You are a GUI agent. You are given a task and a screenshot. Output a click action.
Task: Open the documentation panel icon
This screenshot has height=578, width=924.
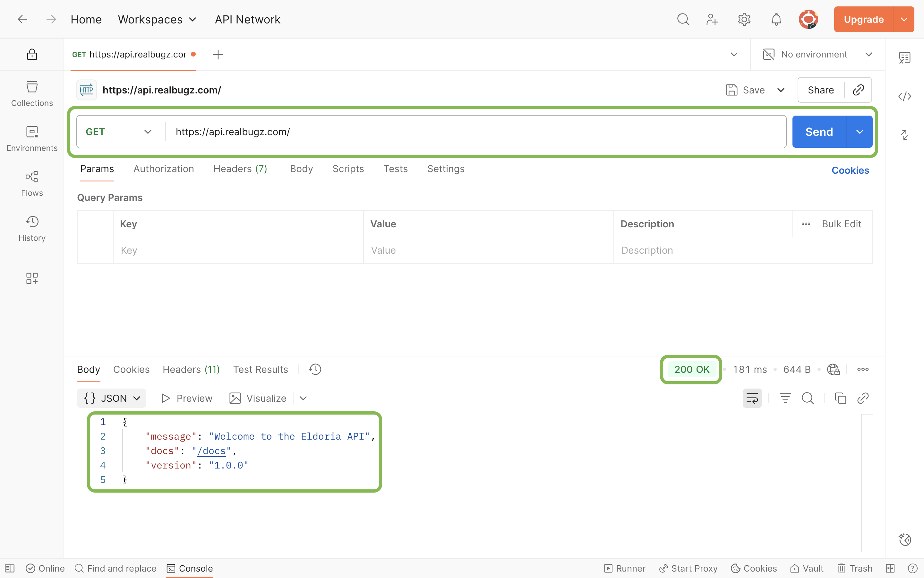point(904,58)
